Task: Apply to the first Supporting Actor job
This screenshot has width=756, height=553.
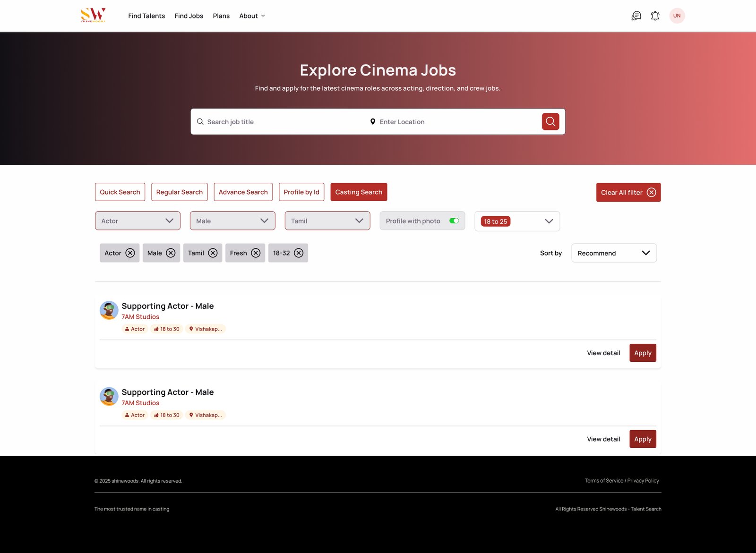Action: pyautogui.click(x=643, y=353)
